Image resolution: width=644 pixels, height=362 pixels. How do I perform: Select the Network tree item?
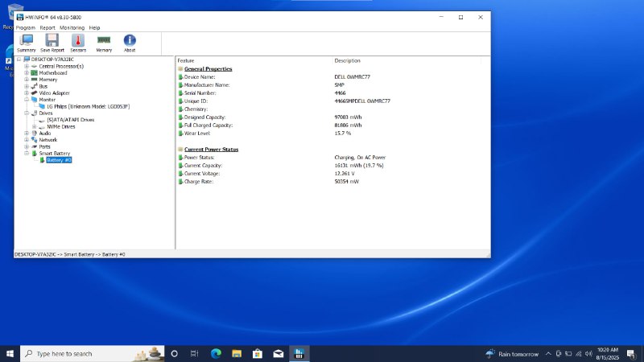(x=48, y=140)
